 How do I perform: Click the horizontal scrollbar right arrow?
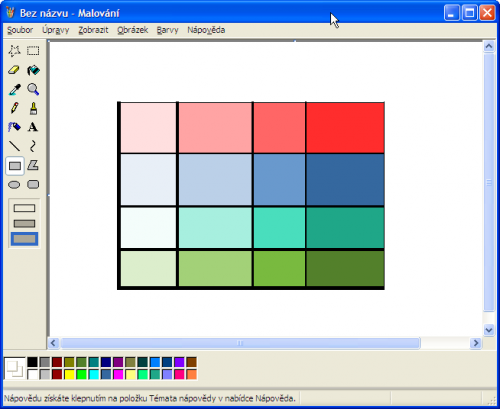[476, 343]
